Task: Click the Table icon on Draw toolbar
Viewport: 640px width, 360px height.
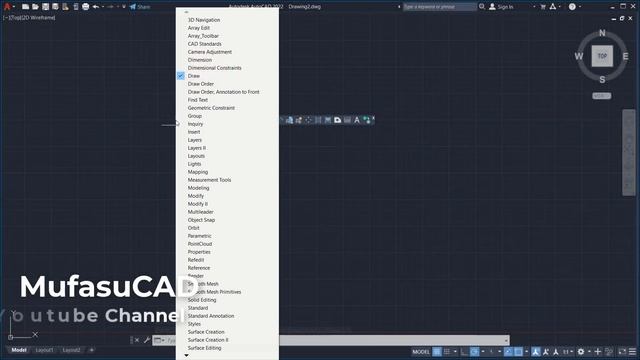Action: pyautogui.click(x=347, y=120)
